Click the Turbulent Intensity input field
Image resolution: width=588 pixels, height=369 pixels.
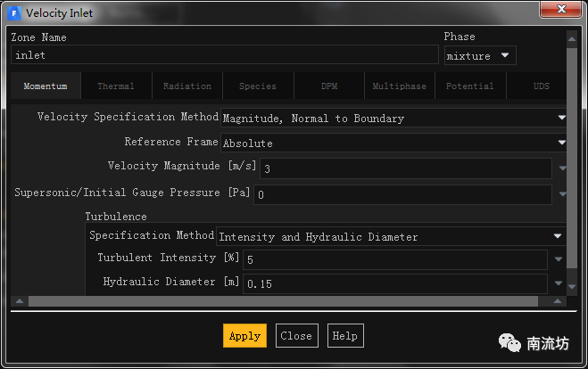click(x=394, y=259)
